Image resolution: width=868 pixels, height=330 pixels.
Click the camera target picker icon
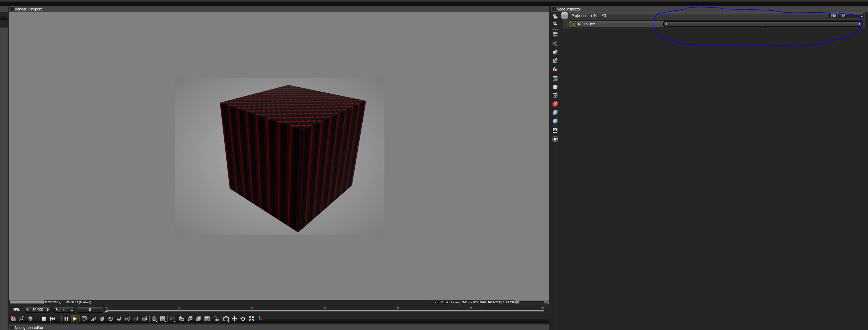127,318
